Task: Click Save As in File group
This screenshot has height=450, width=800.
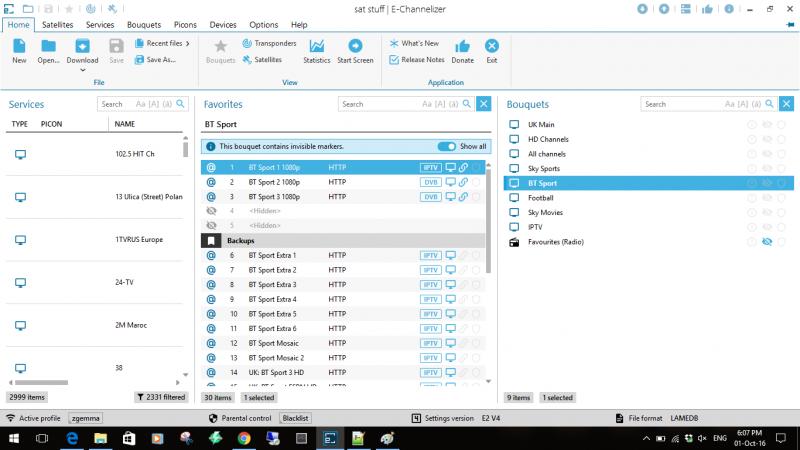Action: pos(156,60)
